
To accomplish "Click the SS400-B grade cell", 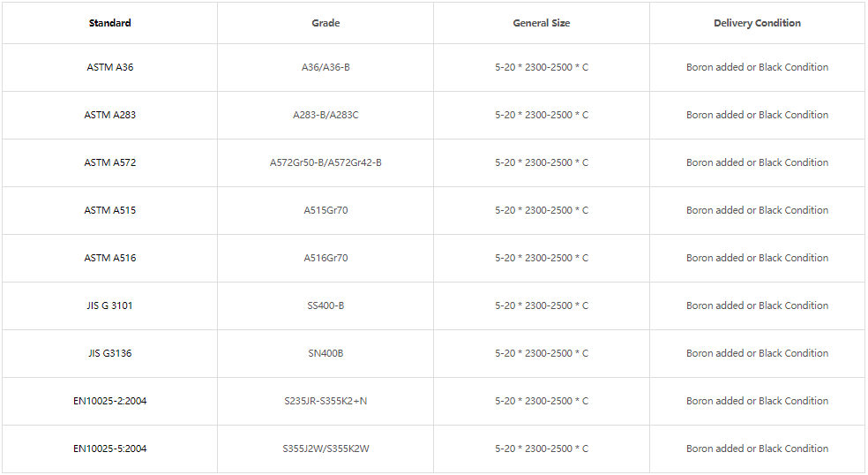I will (x=325, y=305).
